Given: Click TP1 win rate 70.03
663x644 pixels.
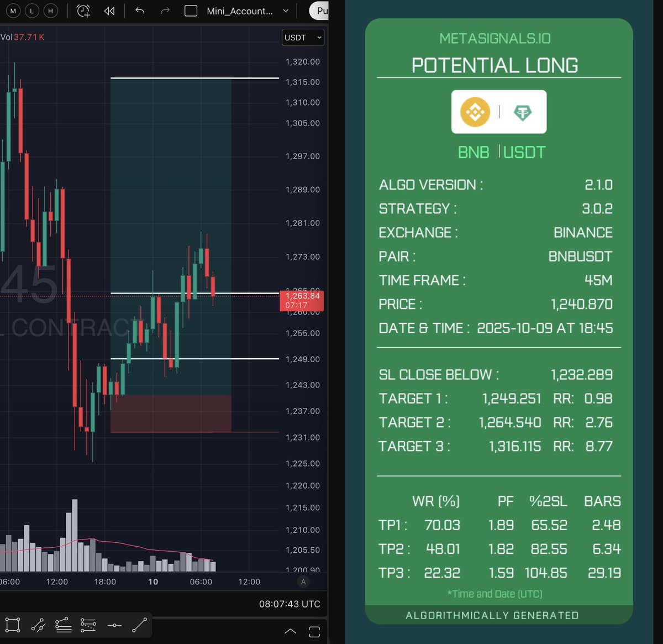Looking at the screenshot, I should [442, 525].
